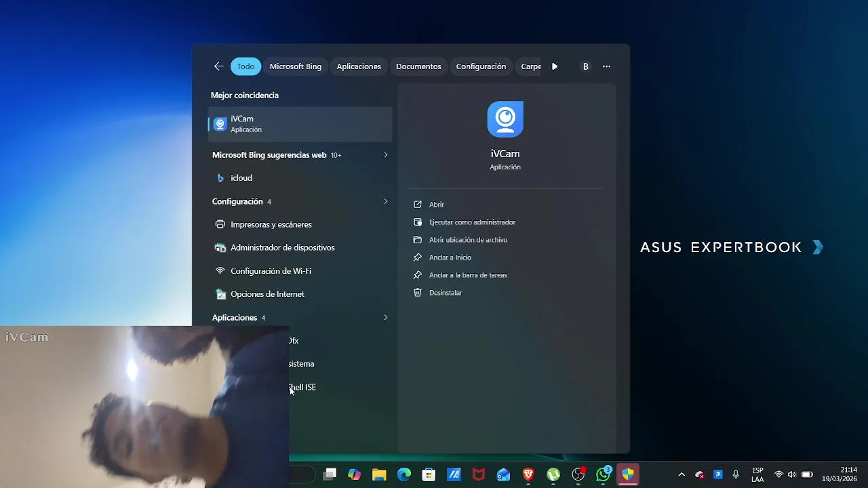Screen dimensions: 868x488
Task: Open Administrador de dispositivos result
Action: click(x=300, y=247)
